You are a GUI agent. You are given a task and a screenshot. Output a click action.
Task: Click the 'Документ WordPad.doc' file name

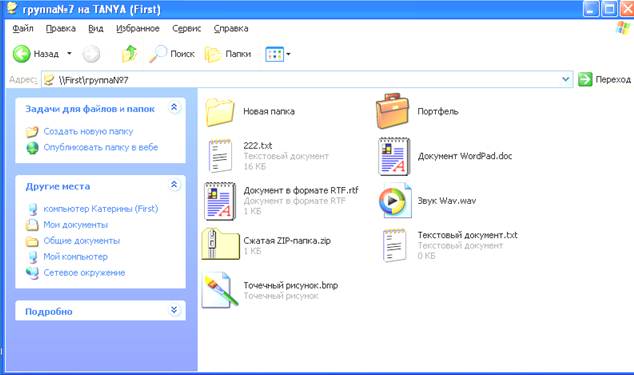[x=465, y=156]
